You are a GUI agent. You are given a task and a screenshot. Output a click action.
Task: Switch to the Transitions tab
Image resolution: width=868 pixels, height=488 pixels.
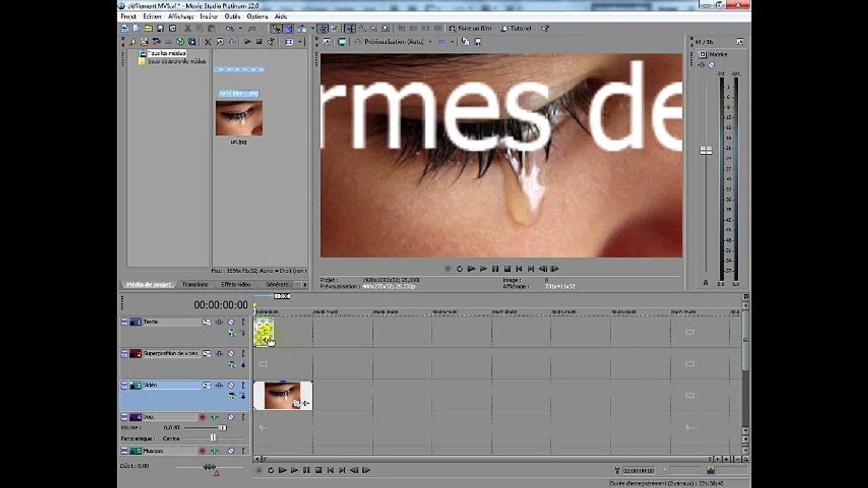(195, 285)
